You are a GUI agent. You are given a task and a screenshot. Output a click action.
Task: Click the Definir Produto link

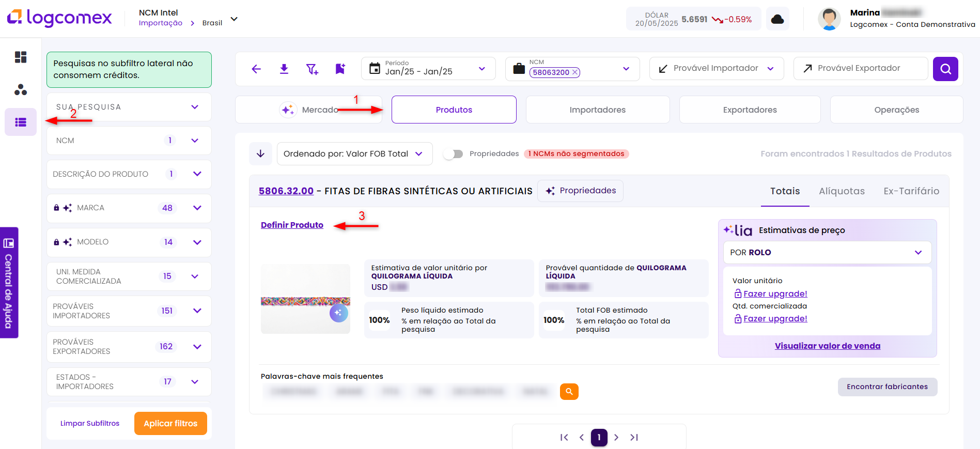[x=292, y=225]
